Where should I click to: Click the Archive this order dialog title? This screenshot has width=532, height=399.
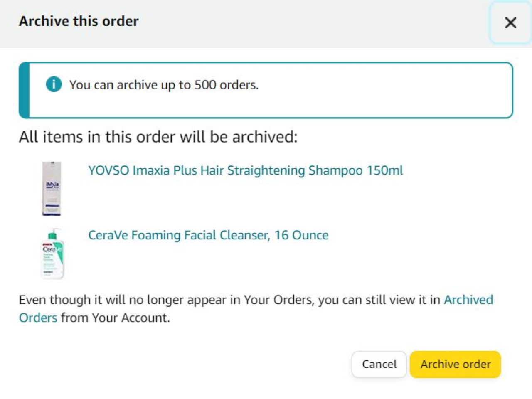[79, 21]
